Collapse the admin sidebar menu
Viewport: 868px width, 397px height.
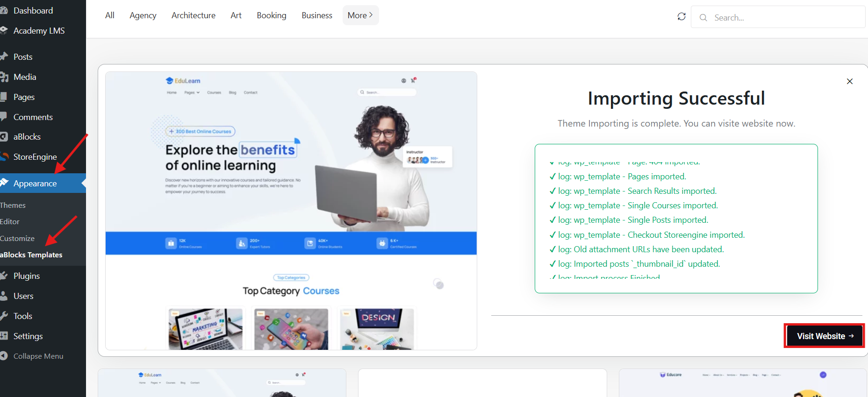click(38, 356)
